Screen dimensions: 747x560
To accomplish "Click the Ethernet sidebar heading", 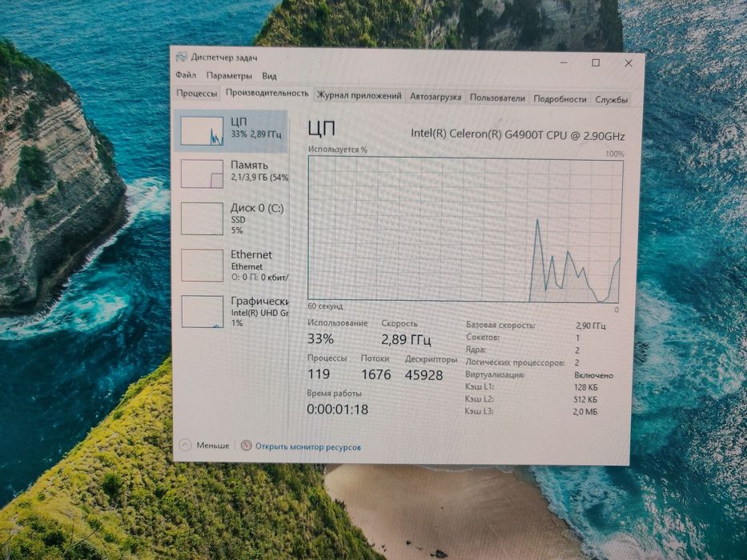I will click(x=251, y=254).
